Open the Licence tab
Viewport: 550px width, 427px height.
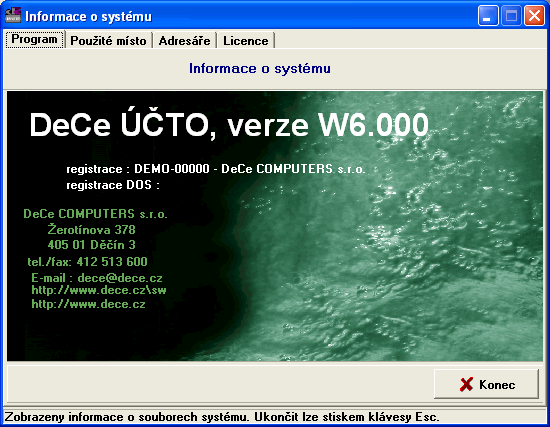(246, 41)
